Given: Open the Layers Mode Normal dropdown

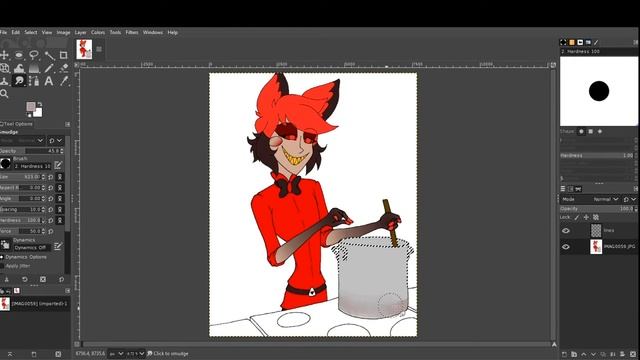Looking at the screenshot, I should [605, 199].
